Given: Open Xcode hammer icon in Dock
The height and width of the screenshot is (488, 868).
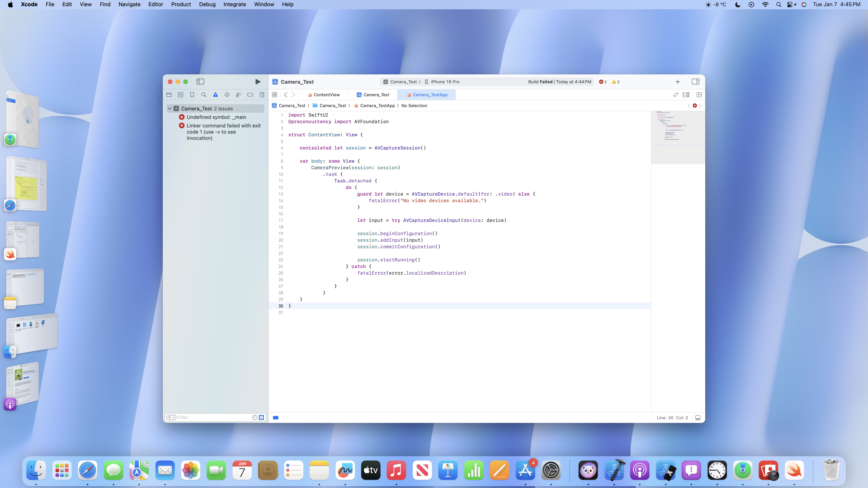Looking at the screenshot, I should tap(614, 470).
